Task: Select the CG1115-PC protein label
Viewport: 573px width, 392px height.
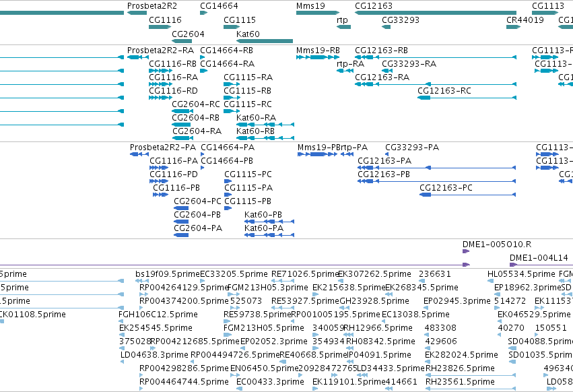Action: coord(248,174)
